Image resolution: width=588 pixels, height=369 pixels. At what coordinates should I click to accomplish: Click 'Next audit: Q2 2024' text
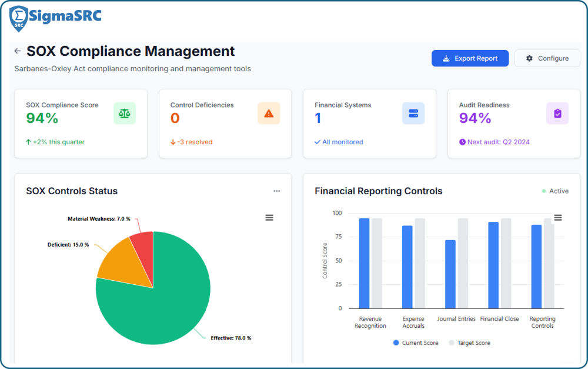pyautogui.click(x=499, y=142)
